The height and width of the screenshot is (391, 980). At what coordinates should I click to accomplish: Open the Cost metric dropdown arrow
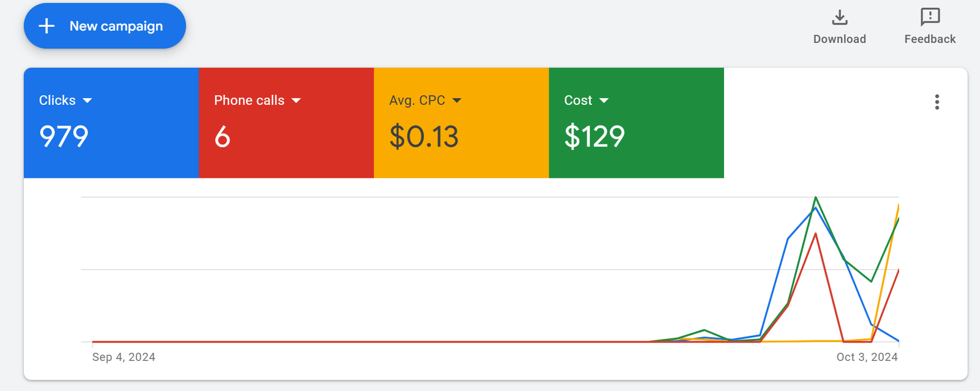[604, 101]
